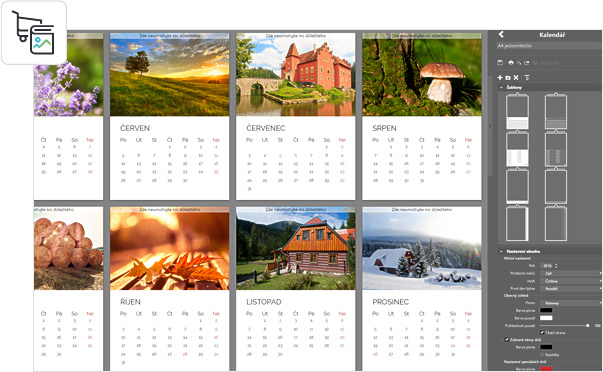The height and width of the screenshot is (372, 603).
Task: Open the font dropdown showing Raleway
Action: pyautogui.click(x=571, y=303)
